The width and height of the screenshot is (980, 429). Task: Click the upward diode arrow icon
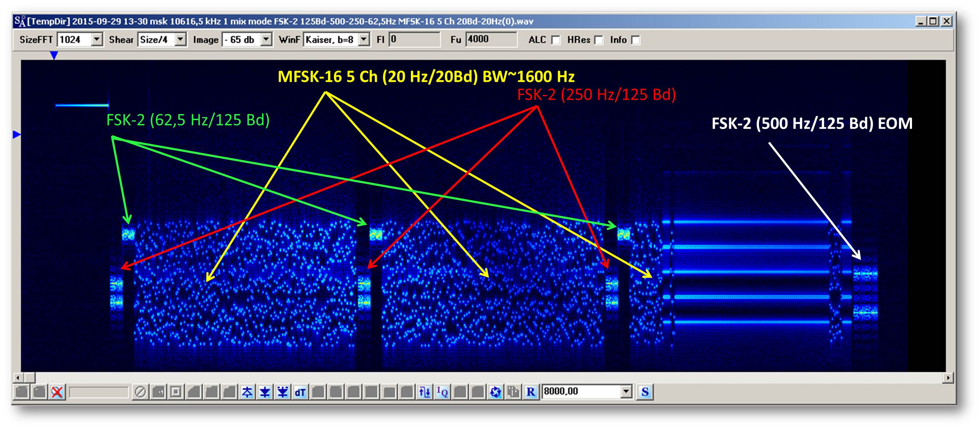(247, 392)
